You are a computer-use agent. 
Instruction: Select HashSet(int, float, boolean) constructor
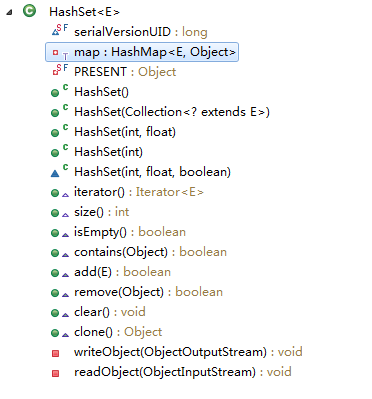click(x=152, y=172)
